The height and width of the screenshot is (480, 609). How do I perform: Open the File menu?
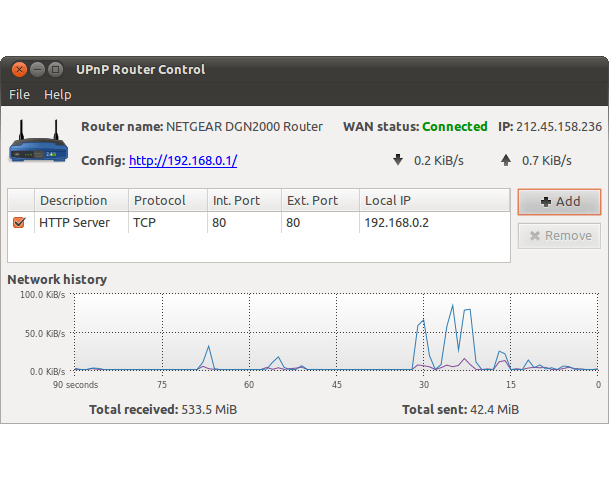click(x=19, y=94)
